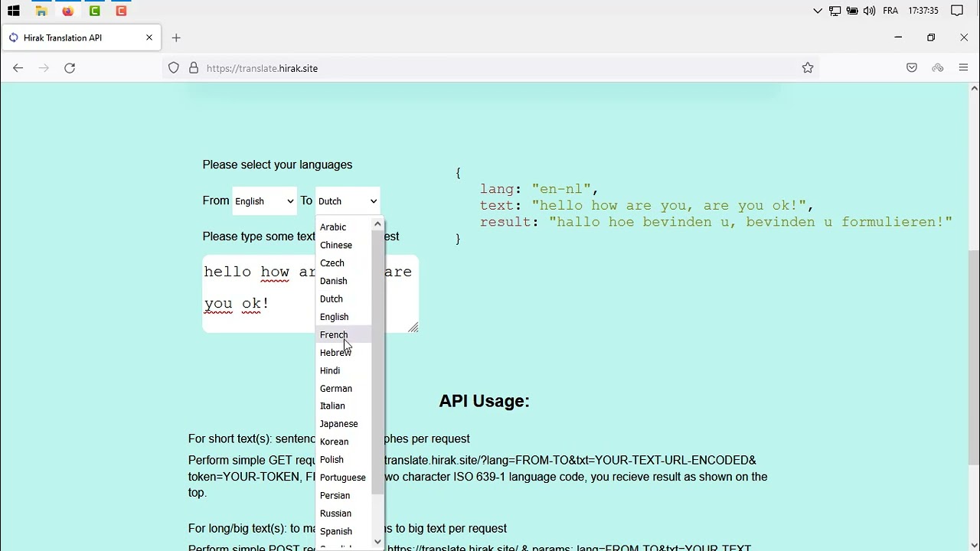Open network status tray icon
Image resolution: width=980 pixels, height=551 pixels.
(835, 11)
